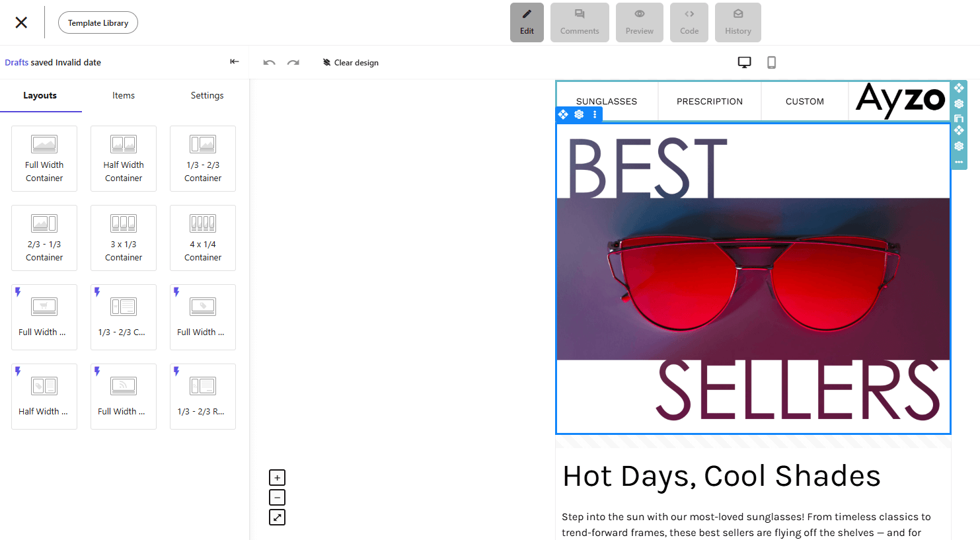
Task: Click the undo arrow icon
Action: coord(269,62)
